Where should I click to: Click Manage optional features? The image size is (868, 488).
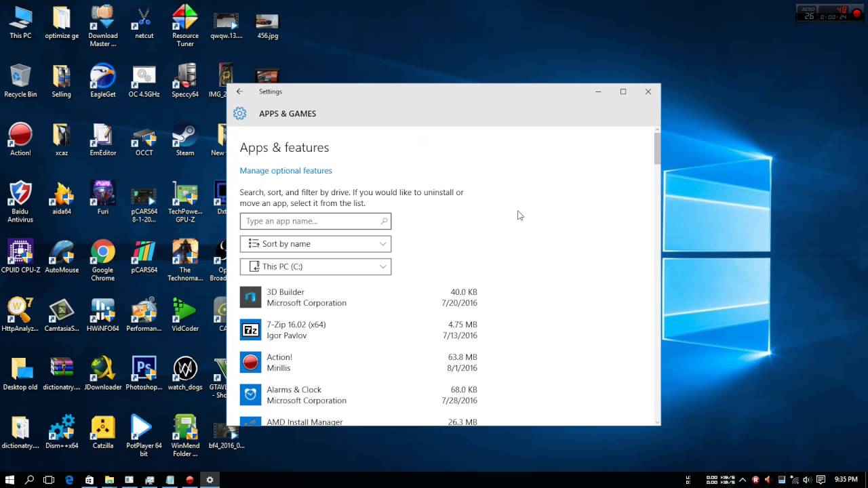(285, 170)
